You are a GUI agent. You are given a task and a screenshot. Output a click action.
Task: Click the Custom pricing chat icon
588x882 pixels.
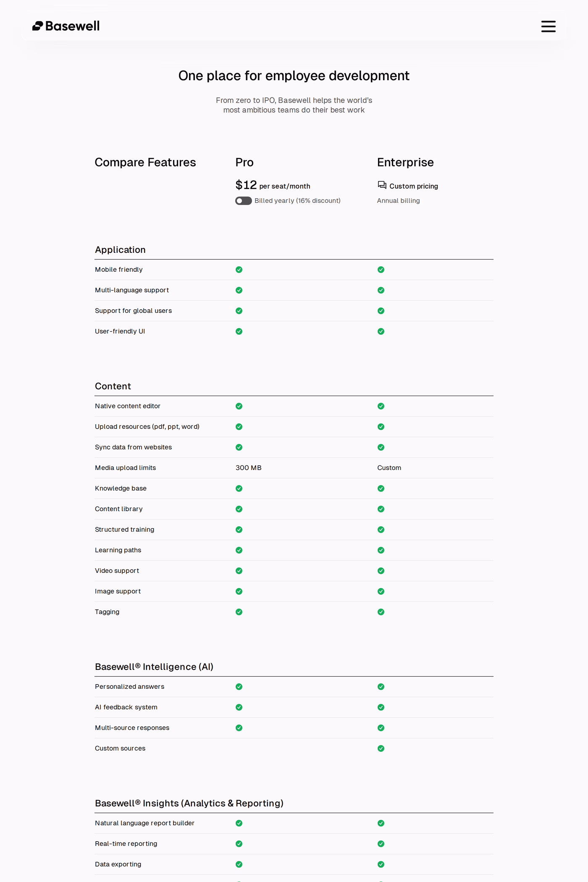pyautogui.click(x=382, y=185)
